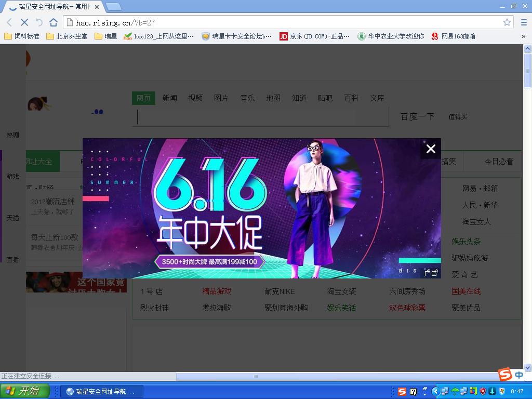Click the Sogou S icon in taskbar

pos(402,392)
